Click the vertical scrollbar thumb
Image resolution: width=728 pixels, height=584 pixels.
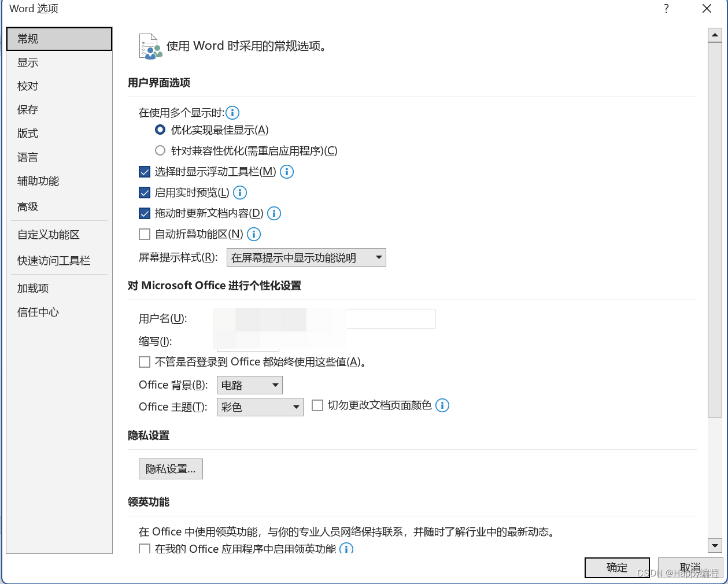coord(715,230)
